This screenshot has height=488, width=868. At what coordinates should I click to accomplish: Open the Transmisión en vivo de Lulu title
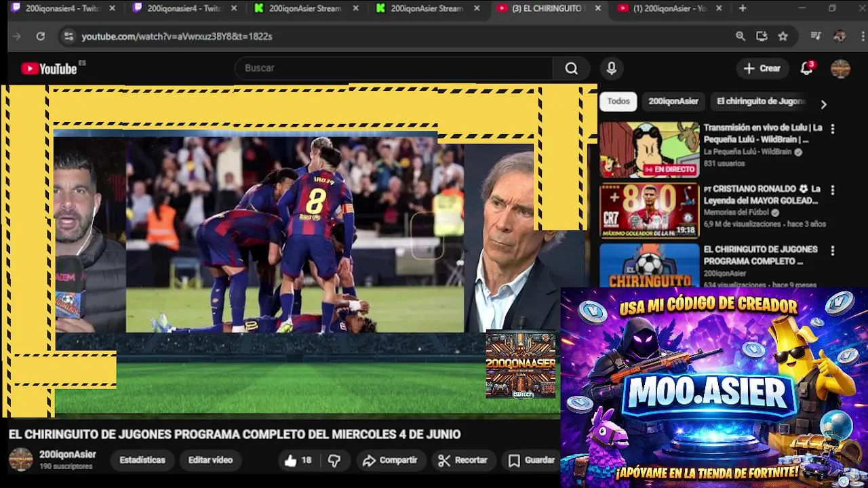(x=763, y=134)
